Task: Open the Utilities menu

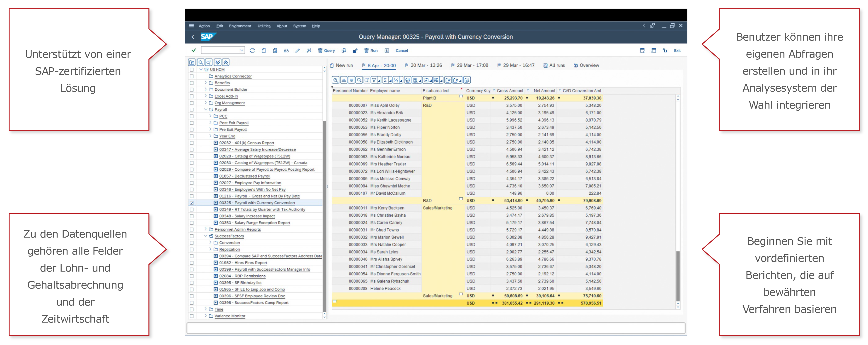Action: pyautogui.click(x=264, y=26)
